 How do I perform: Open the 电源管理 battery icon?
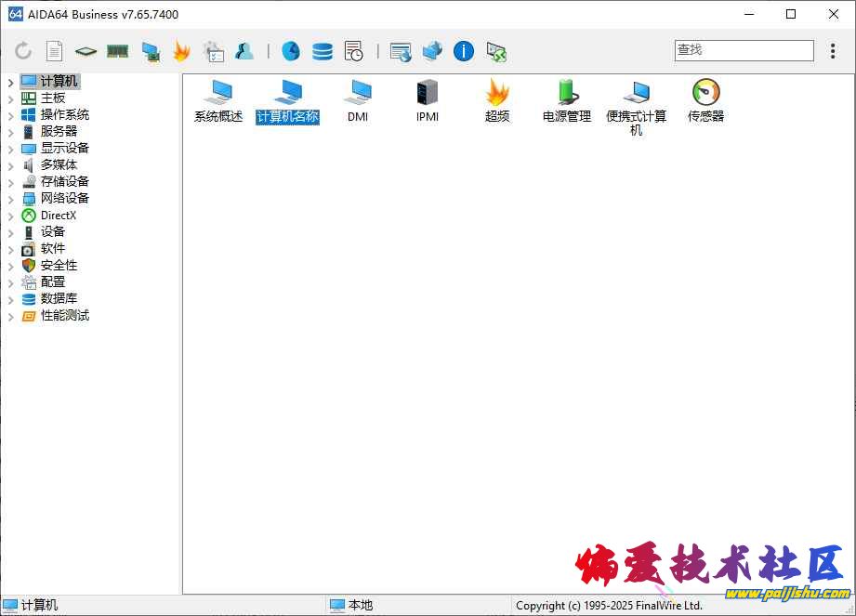(x=567, y=93)
